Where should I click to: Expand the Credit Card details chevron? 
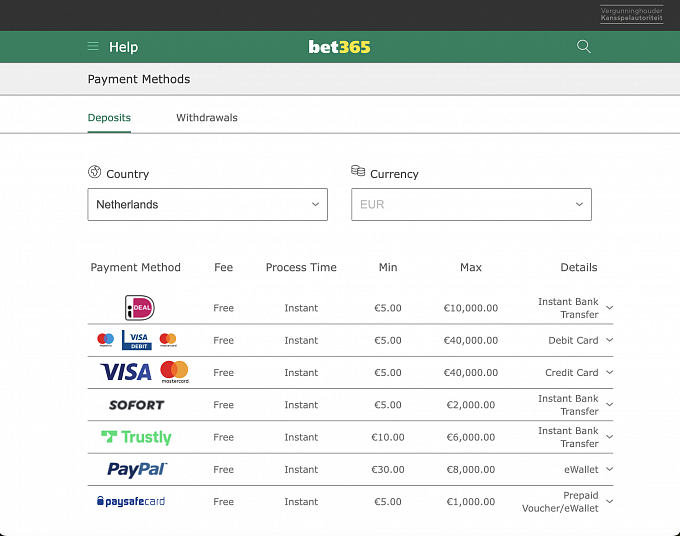coord(609,372)
